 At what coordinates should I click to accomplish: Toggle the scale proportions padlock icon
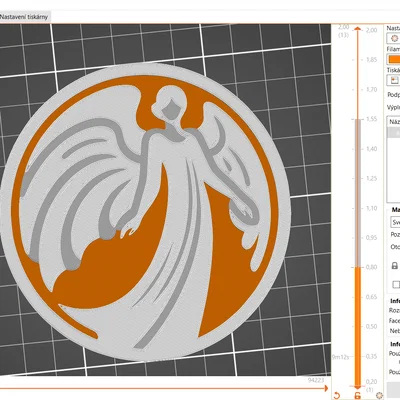coord(394,266)
